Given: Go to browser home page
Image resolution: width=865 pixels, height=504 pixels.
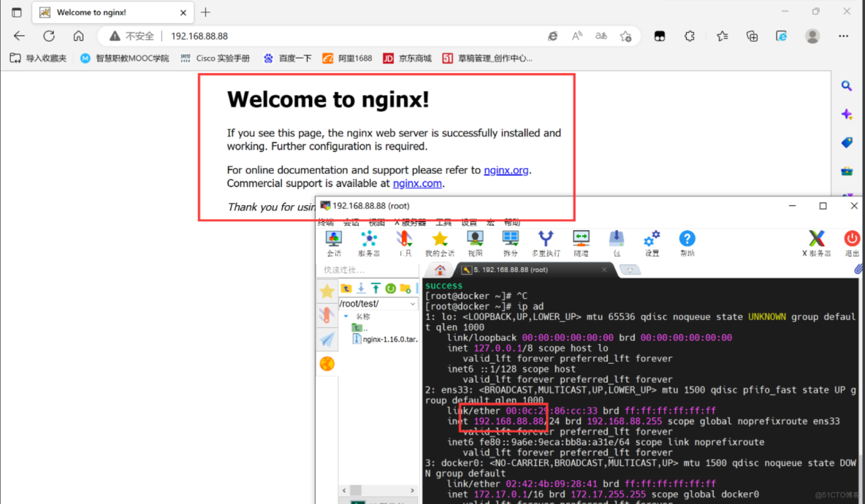Looking at the screenshot, I should pyautogui.click(x=78, y=36).
